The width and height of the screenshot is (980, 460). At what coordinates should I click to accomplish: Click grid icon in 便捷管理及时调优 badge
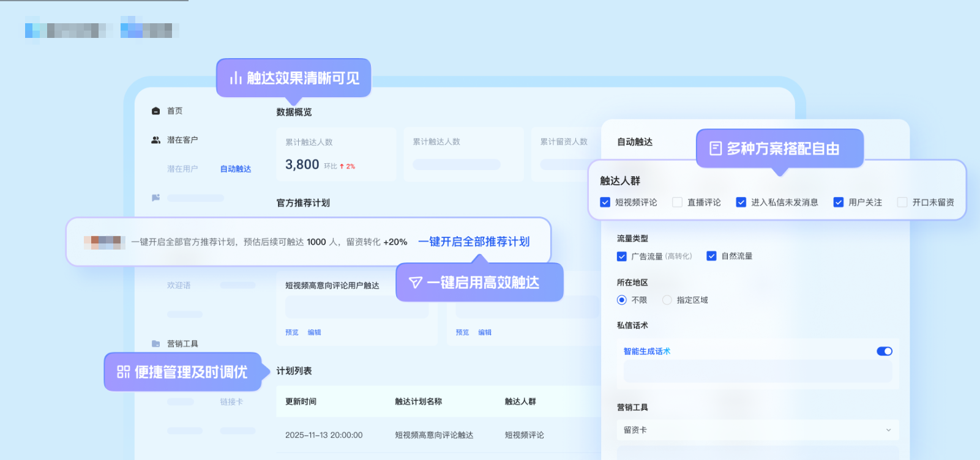123,372
